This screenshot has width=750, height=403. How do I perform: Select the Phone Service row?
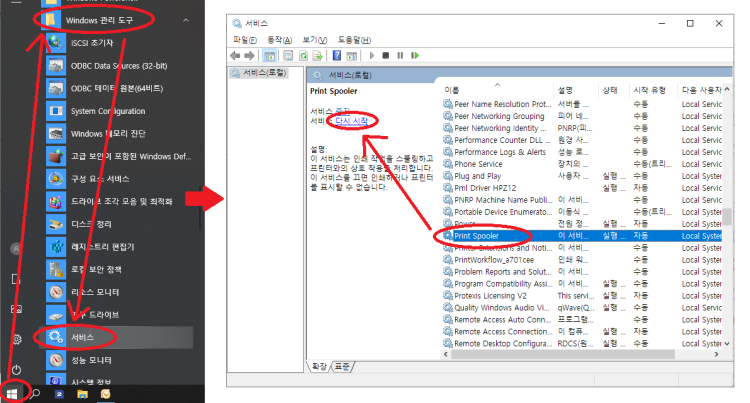point(582,164)
